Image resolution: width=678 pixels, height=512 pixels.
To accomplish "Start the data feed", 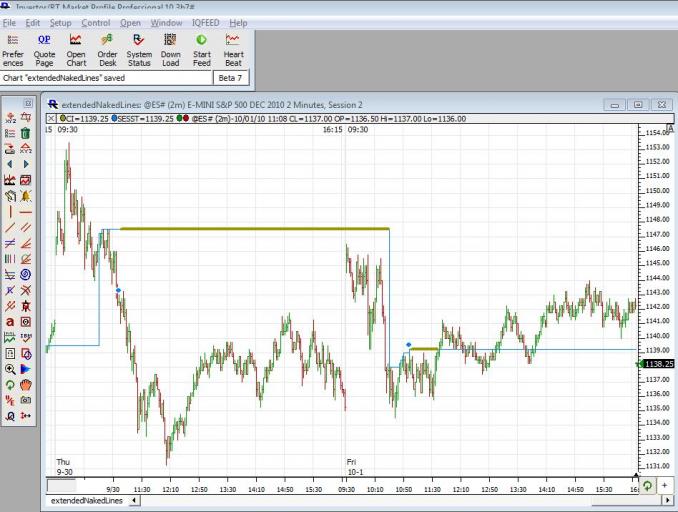I will (x=202, y=50).
